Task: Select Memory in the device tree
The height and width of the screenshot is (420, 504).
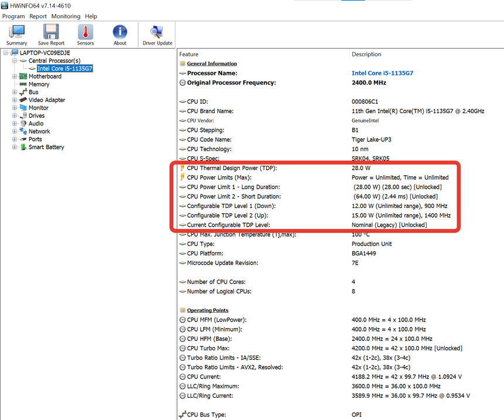Action: coord(39,84)
